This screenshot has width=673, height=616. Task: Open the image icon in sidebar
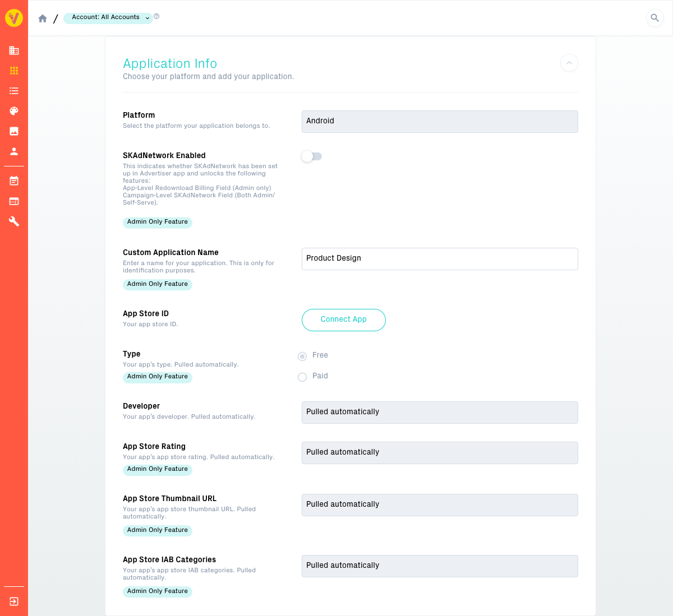point(14,131)
